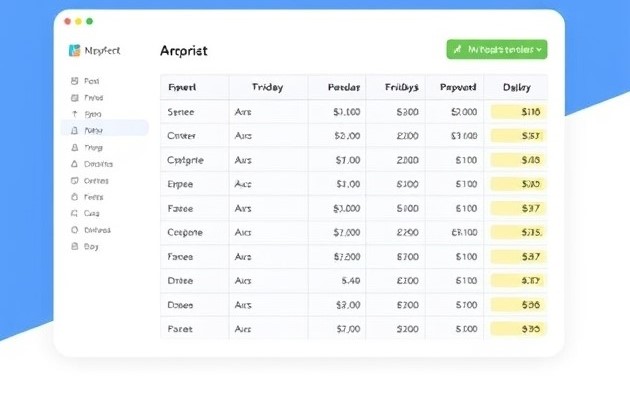Click the Post icon in the sidebar
Image resolution: width=630 pixels, height=400 pixels.
point(74,81)
